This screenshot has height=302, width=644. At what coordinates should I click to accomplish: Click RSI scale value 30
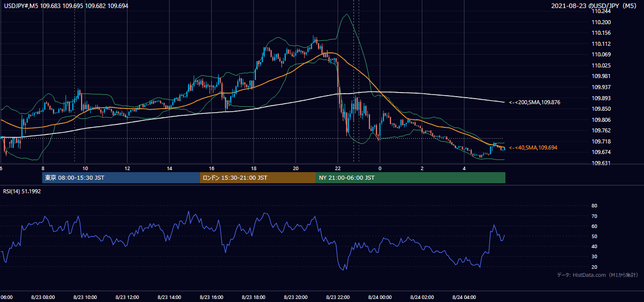pos(594,257)
